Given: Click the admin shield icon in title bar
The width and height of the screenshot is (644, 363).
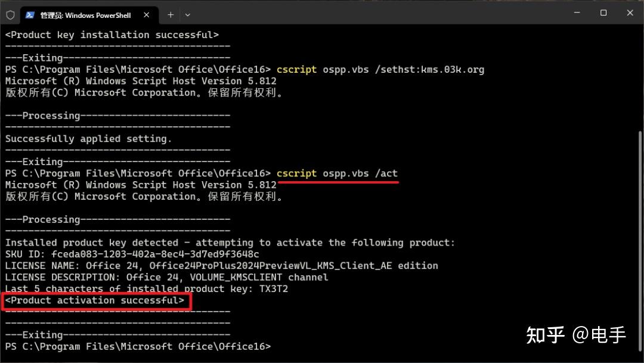Looking at the screenshot, I should [10, 15].
